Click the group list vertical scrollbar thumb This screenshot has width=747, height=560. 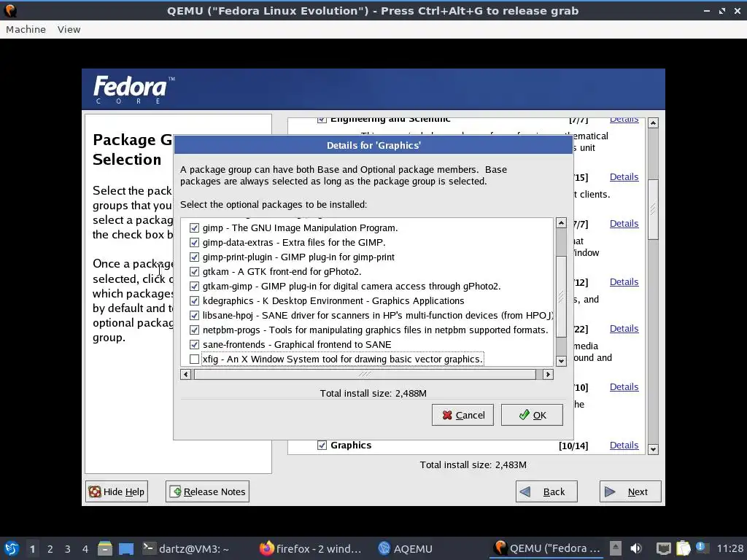coord(653,209)
